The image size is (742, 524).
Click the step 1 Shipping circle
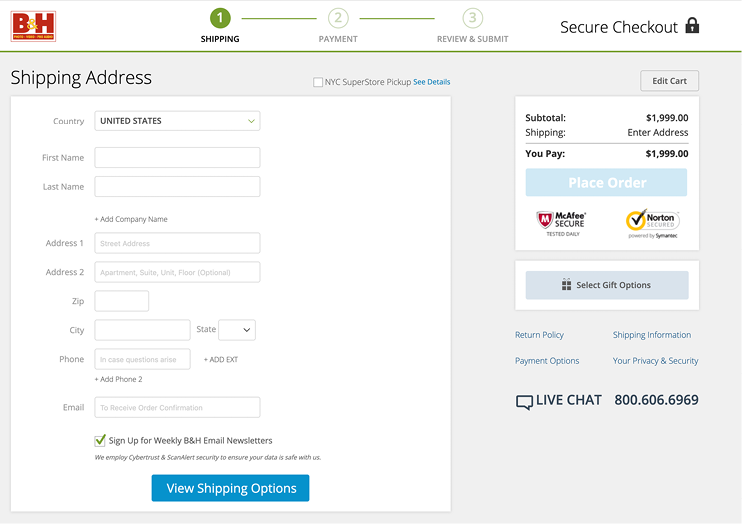coord(219,18)
